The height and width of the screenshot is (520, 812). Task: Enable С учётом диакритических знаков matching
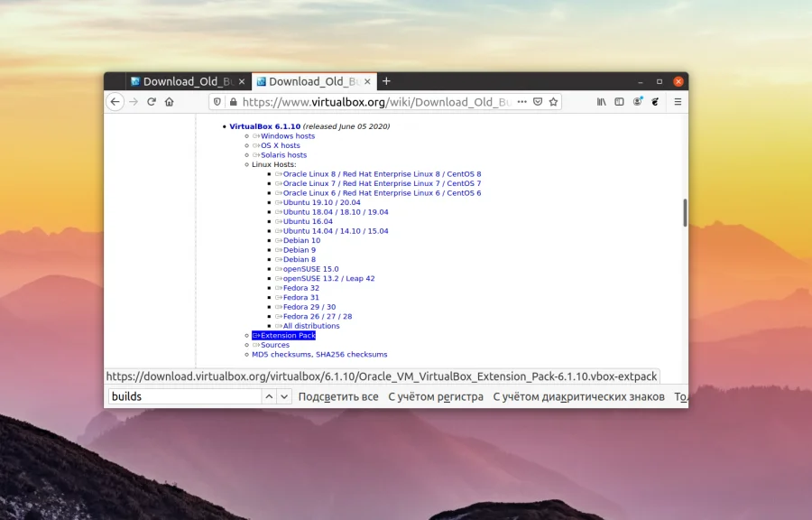click(579, 396)
